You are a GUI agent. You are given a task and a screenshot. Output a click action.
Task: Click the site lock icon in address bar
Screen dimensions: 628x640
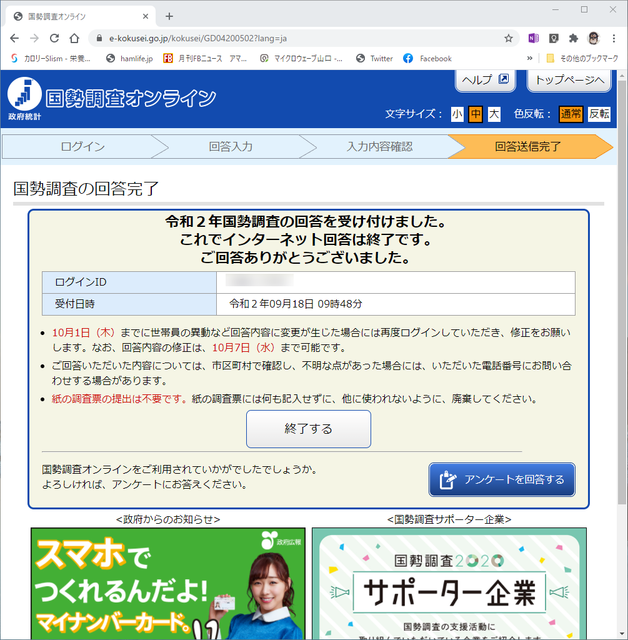pos(99,38)
